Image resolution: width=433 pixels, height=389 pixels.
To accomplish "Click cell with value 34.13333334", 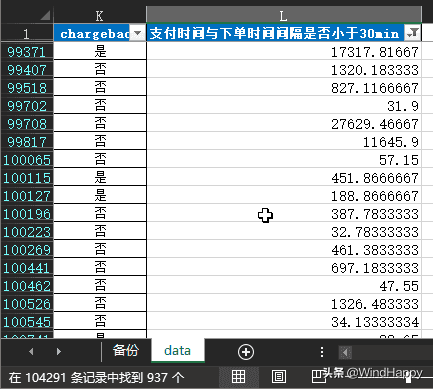I will click(284, 322).
